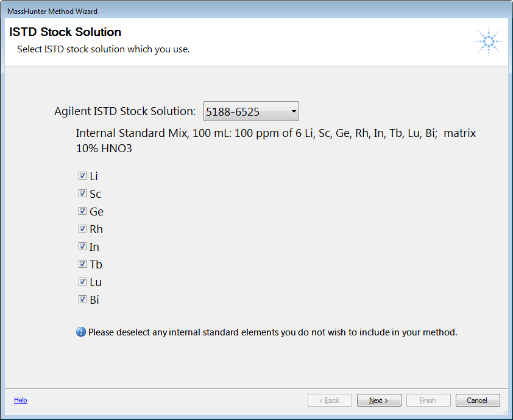Click the MassHunter Method Wizard title bar
Viewport: 513px width, 420px height.
click(256, 11)
